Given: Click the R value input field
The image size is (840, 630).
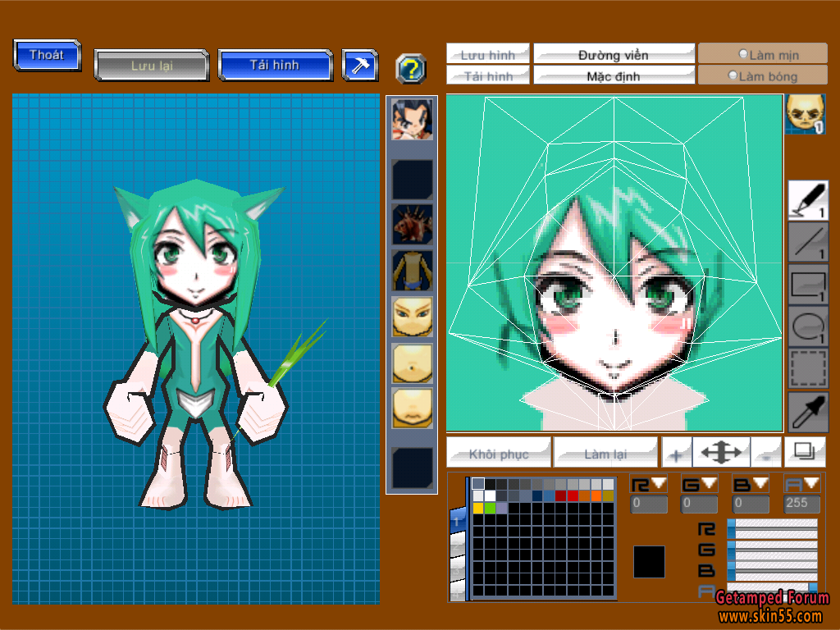Looking at the screenshot, I should click(x=649, y=504).
